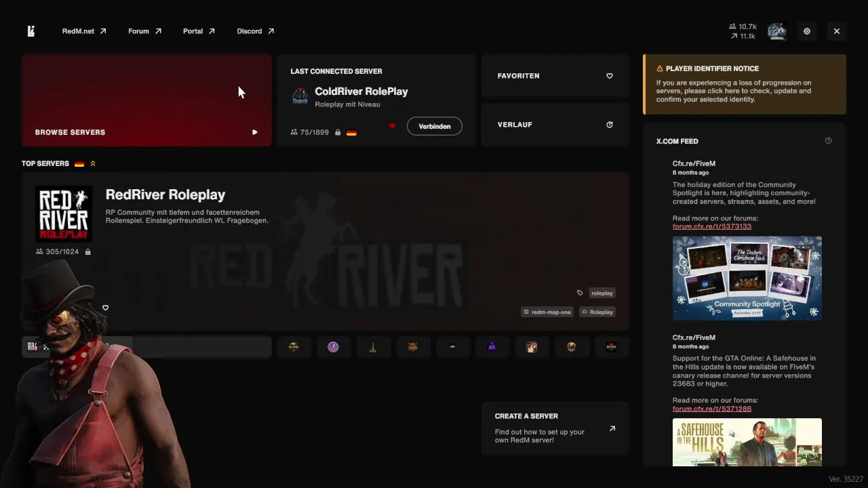Image resolution: width=868 pixels, height=488 pixels.
Task: Select the tan portrait server icon
Action: point(532,347)
